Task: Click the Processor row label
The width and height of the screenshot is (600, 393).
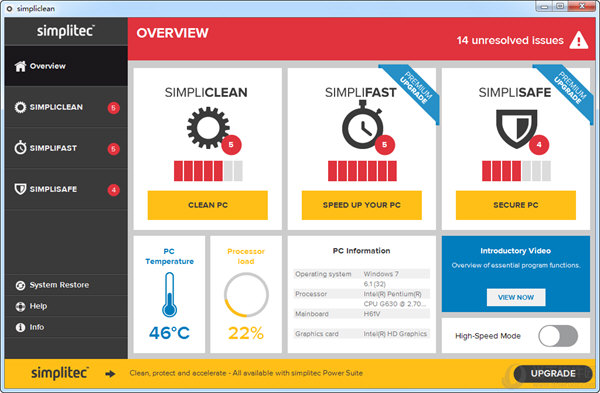Action: (311, 294)
